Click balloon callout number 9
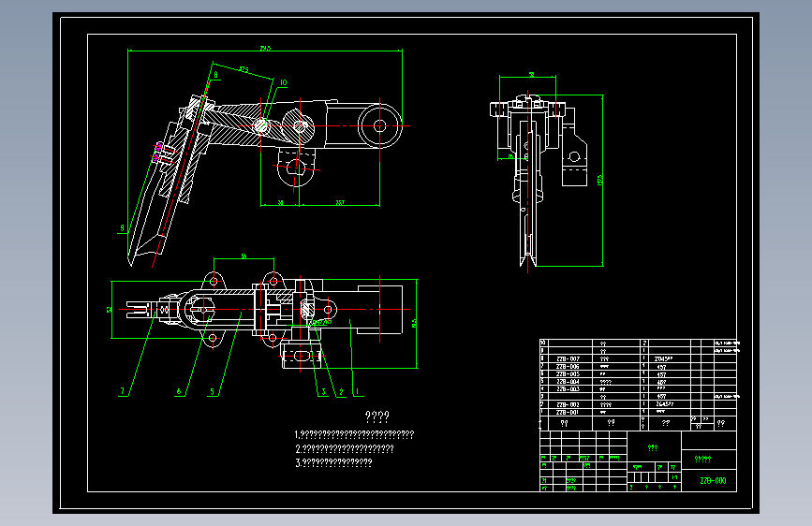Viewport: 812px width, 526px height. 122,227
